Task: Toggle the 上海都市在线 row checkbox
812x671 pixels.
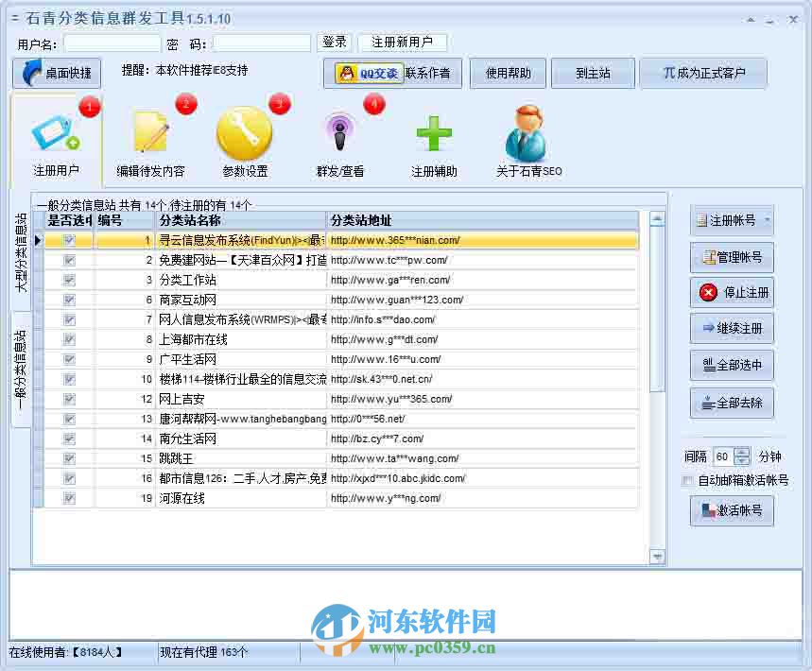Action: 68,339
